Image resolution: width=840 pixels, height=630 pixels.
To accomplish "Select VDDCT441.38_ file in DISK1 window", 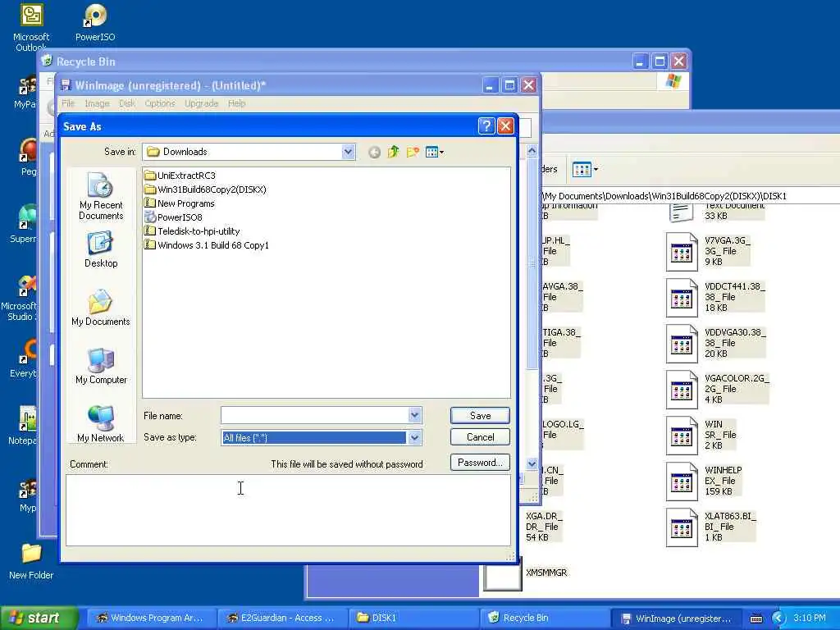I will click(x=715, y=297).
